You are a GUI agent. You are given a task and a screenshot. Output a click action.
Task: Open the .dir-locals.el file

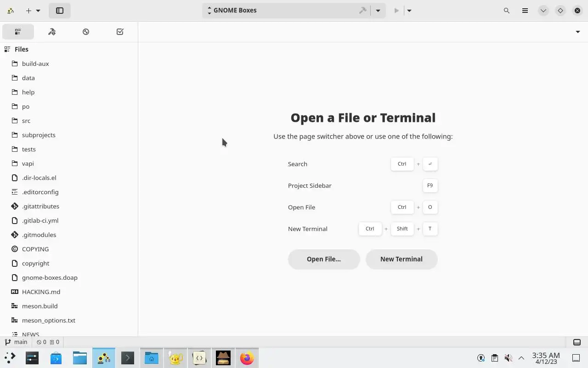[x=69, y=178]
